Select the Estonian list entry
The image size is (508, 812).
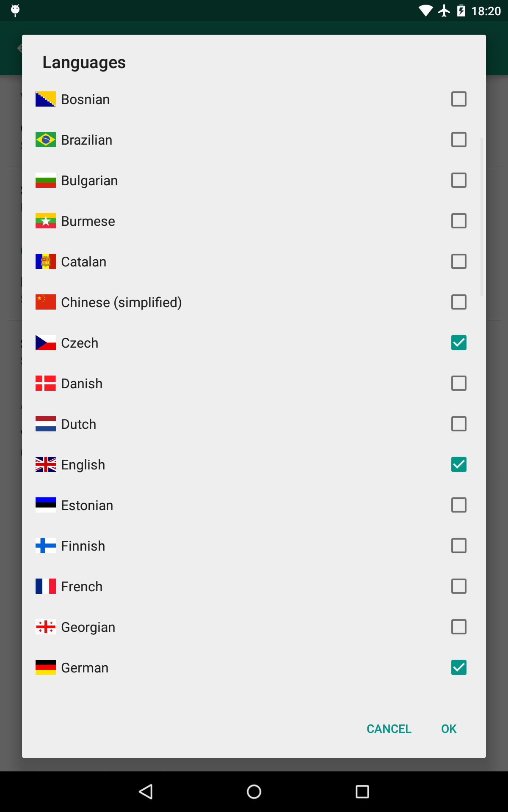point(254,505)
